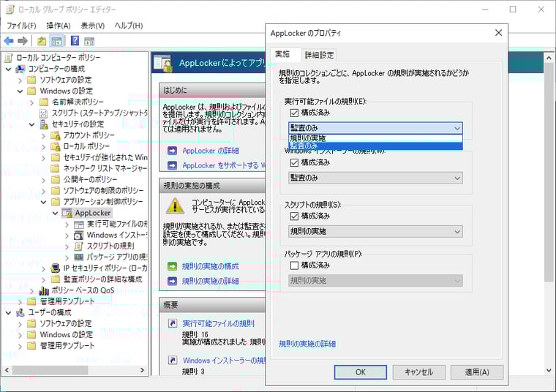Click the Windows インストーラー rule tree icon

point(79,235)
